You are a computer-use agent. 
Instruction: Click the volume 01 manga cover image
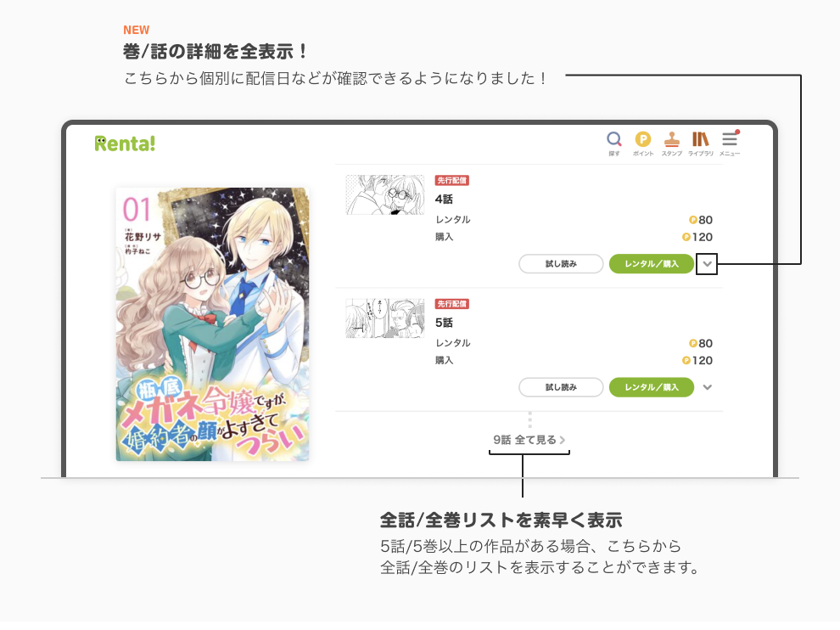(213, 324)
